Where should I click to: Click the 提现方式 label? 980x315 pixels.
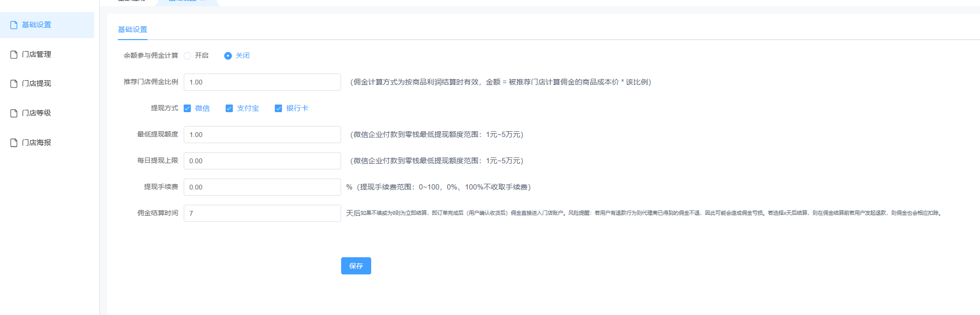165,108
